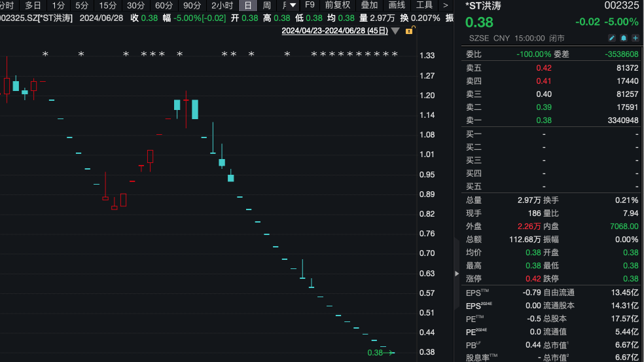The width and height of the screenshot is (644, 362).
Task: Click the PB value 0.44
Action: pos(533,345)
